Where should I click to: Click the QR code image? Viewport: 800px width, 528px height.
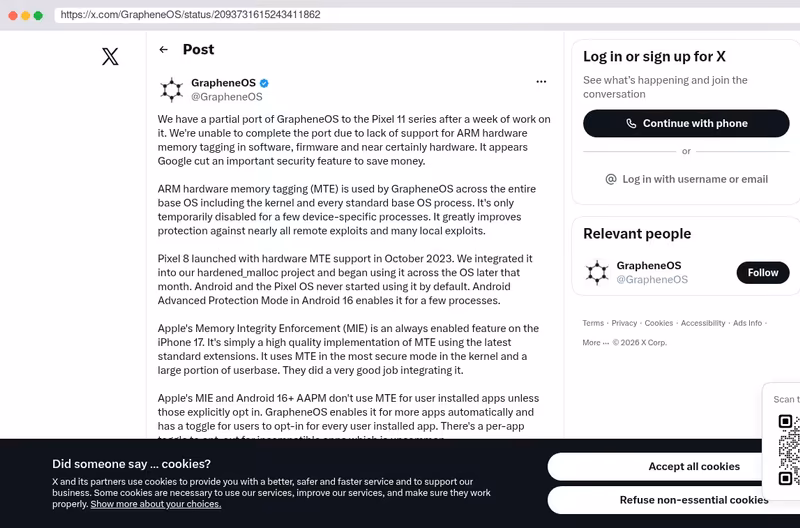click(789, 449)
